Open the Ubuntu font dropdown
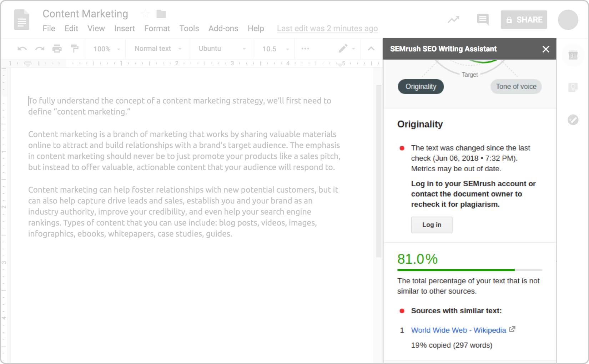This screenshot has height=364, width=589. [222, 49]
